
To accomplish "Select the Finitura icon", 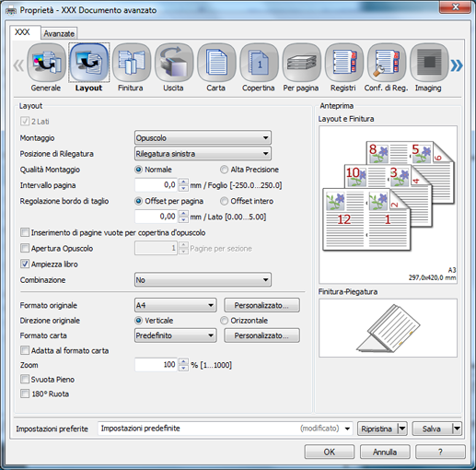I will 132,63.
